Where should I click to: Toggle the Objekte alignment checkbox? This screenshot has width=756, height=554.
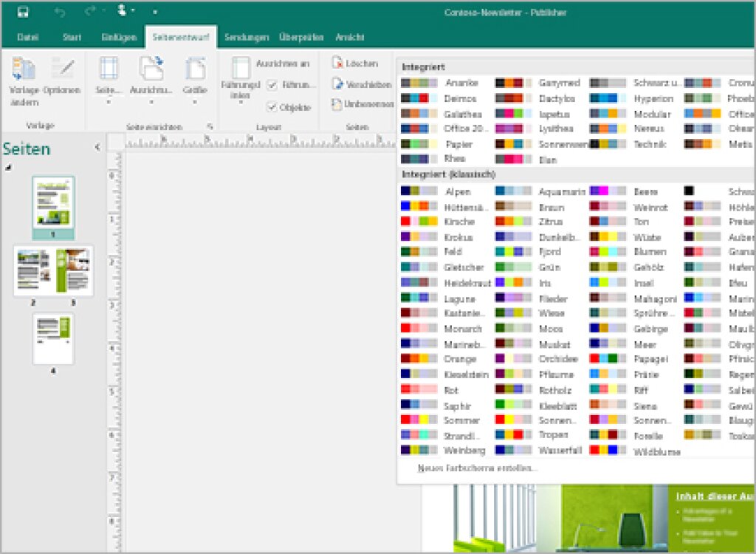pyautogui.click(x=272, y=106)
